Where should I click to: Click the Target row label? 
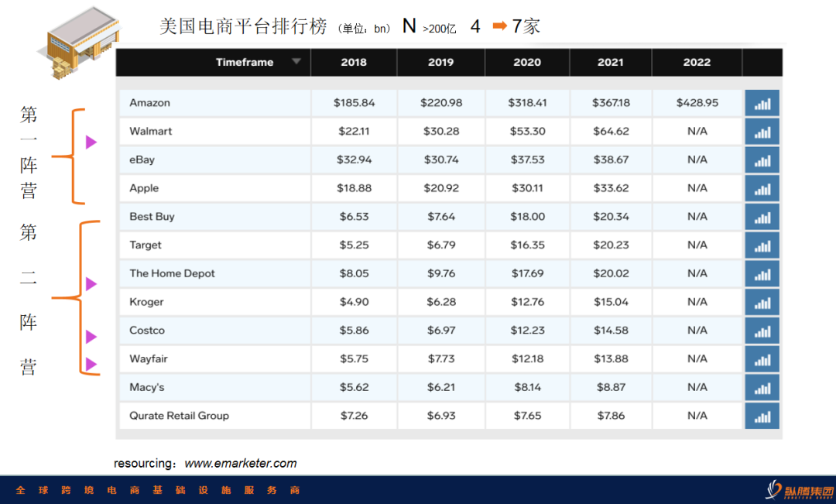tap(145, 245)
